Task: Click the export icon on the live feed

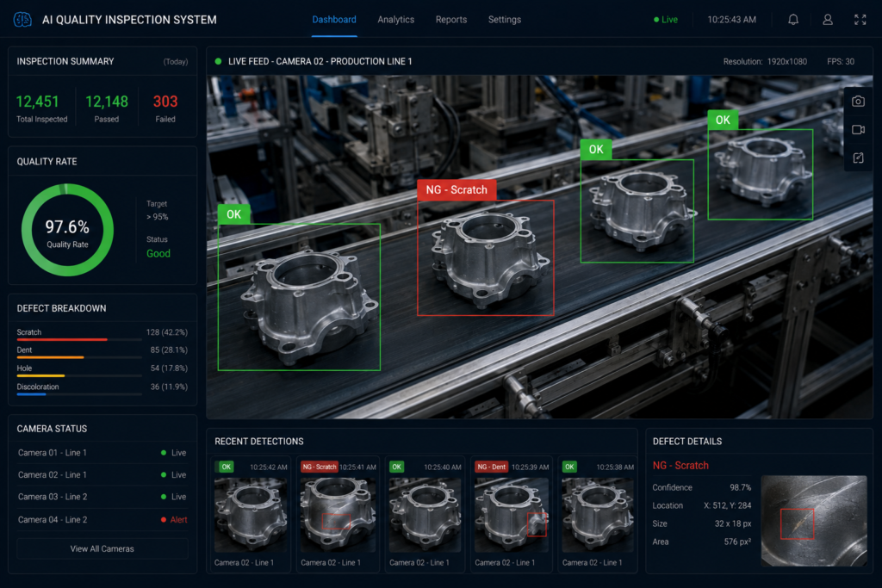Action: pos(858,158)
